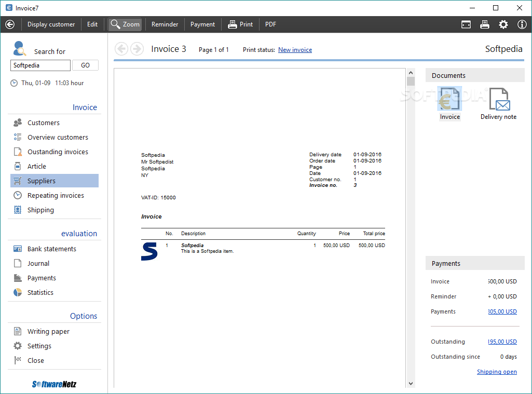Open the New invoice print status link
532x394 pixels.
point(295,50)
